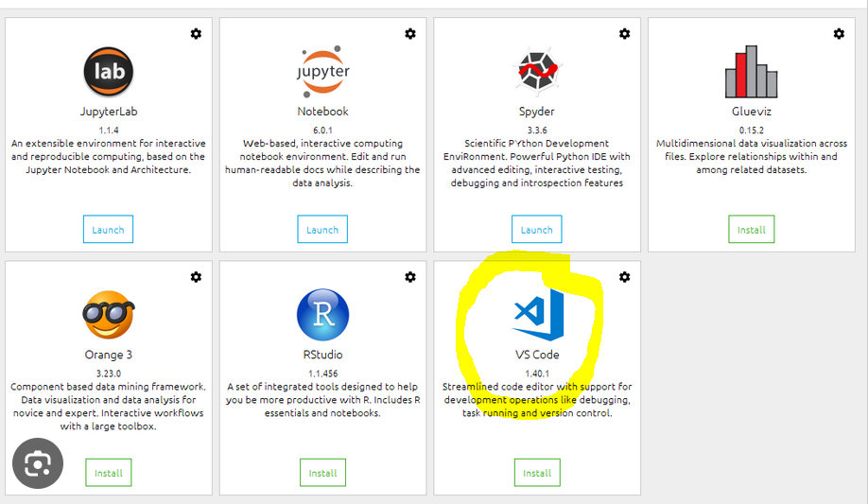The width and height of the screenshot is (868, 504).
Task: Open the Orange 3 tile settings gear
Action: click(196, 277)
